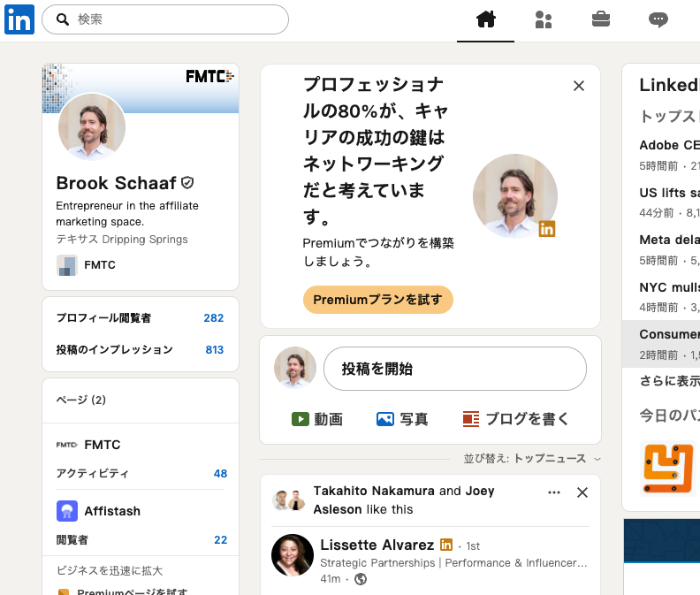Click the verification shield badge
This screenshot has width=700, height=595.
[x=187, y=183]
